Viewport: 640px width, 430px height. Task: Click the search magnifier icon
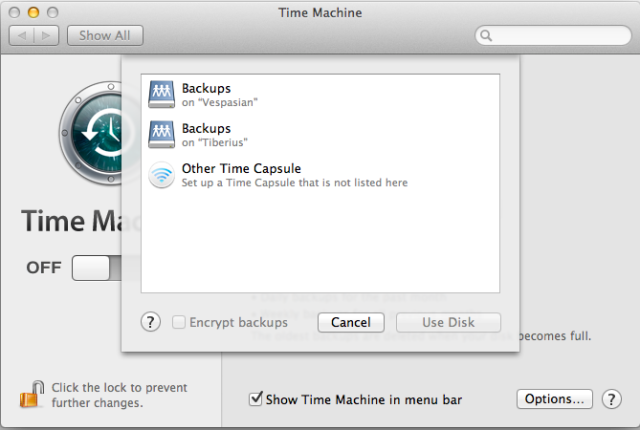point(486,35)
